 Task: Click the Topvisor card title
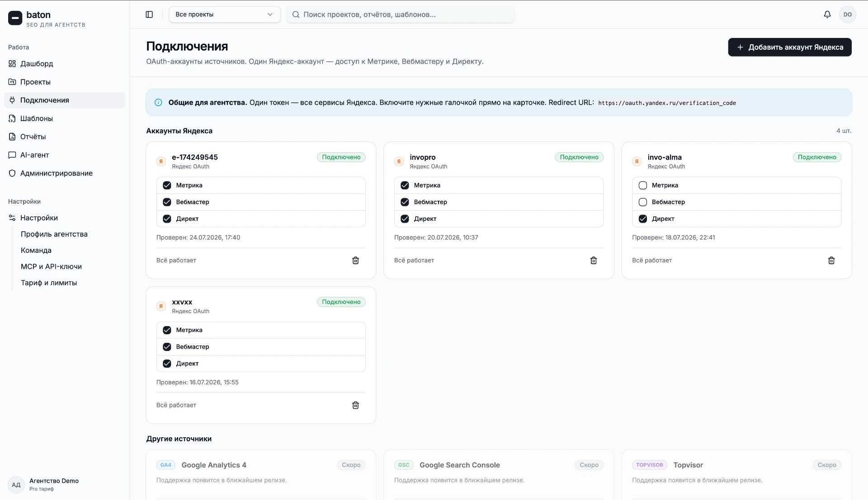(x=688, y=465)
